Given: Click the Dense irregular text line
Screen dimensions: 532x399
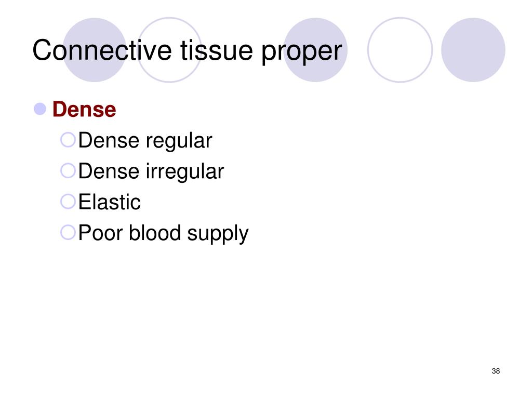Looking at the screenshot, I should pos(151,171).
